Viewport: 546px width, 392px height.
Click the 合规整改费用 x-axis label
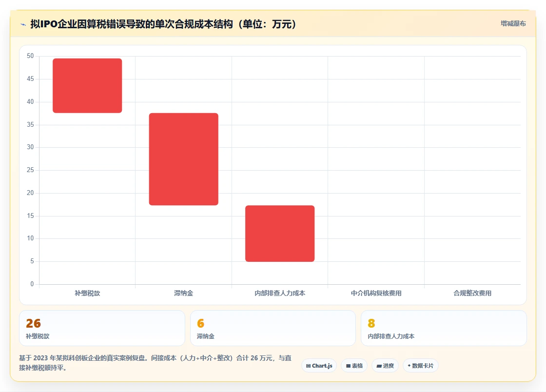(x=472, y=293)
